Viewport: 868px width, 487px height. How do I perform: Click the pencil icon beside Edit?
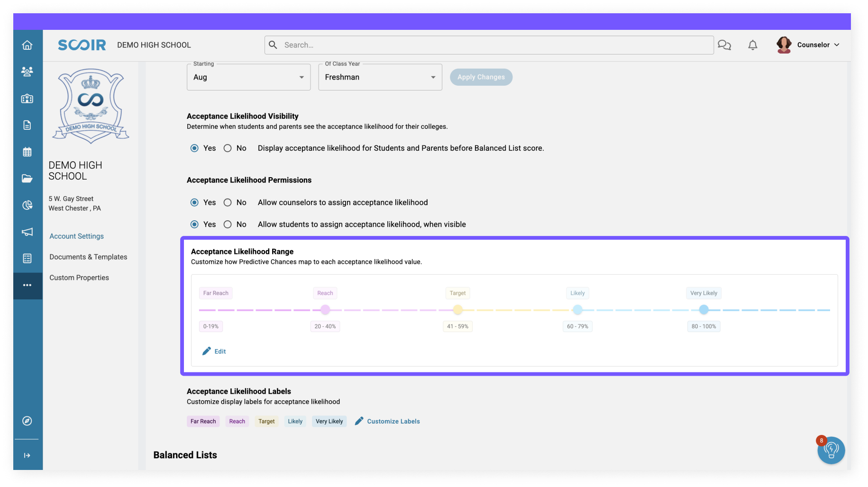pyautogui.click(x=207, y=351)
